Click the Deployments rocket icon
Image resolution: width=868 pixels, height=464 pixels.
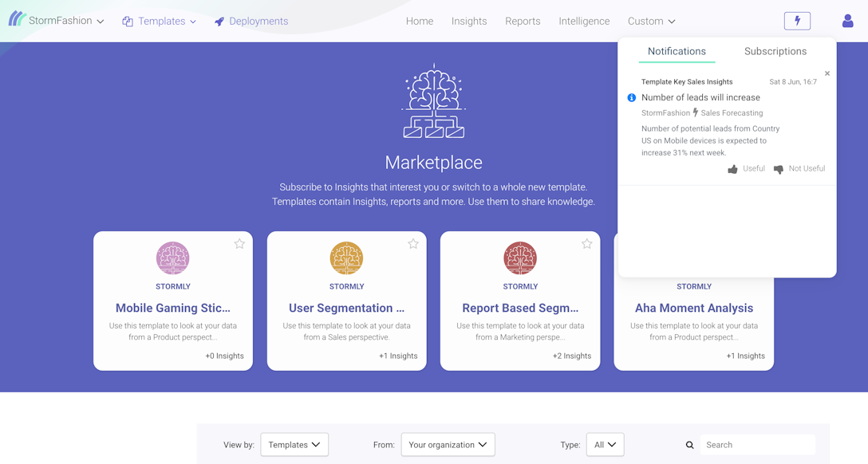coord(219,22)
